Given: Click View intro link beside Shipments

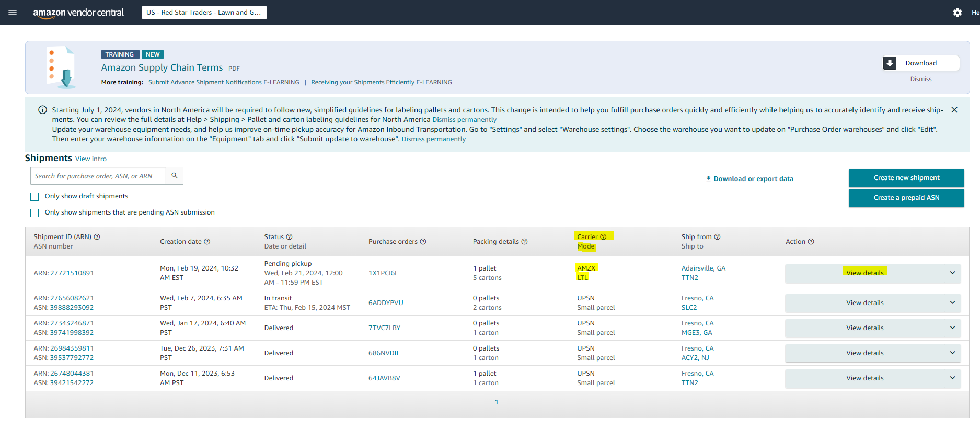Looking at the screenshot, I should [91, 159].
